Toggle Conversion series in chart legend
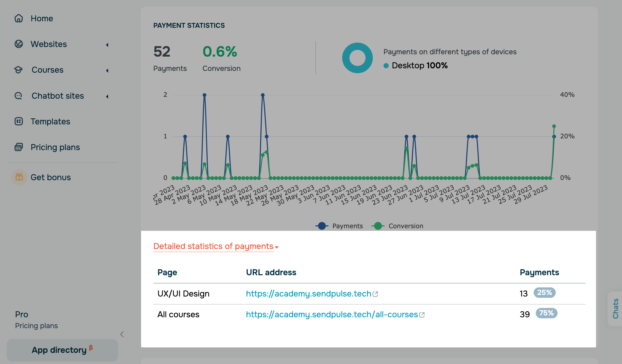 click(x=398, y=226)
